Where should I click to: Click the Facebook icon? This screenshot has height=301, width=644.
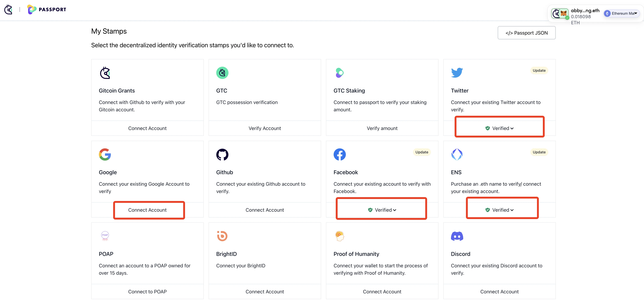[x=340, y=154]
